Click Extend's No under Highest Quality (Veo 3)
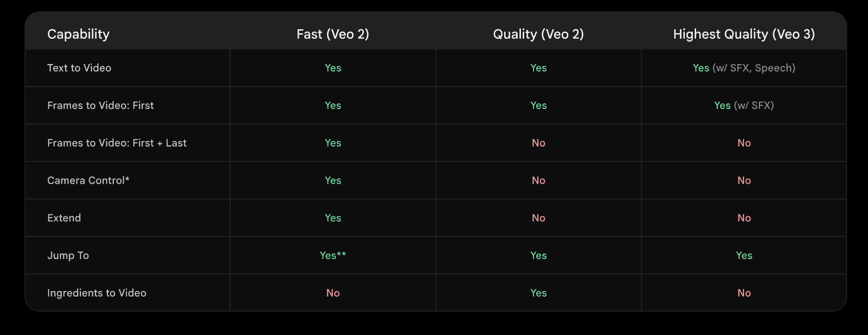The image size is (868, 335). (x=743, y=218)
